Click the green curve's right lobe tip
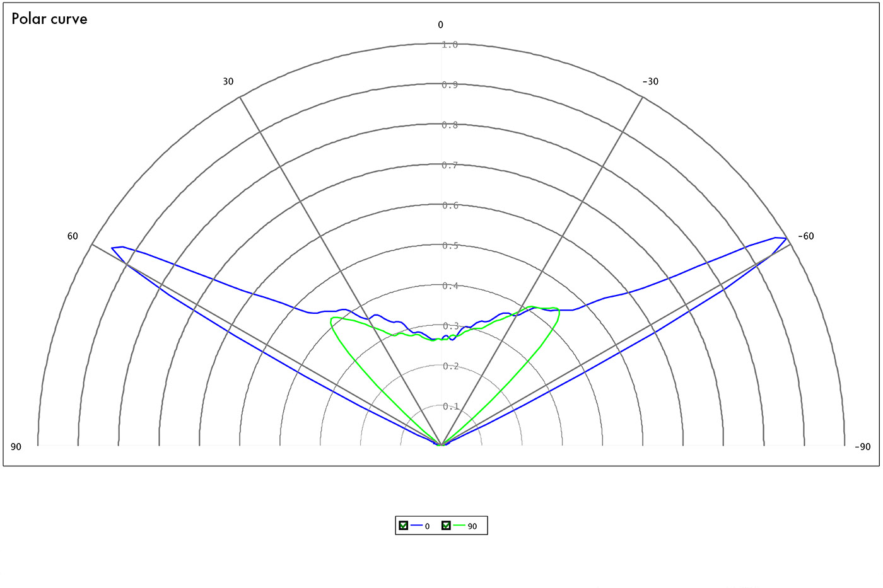The width and height of the screenshot is (883, 588). (559, 310)
